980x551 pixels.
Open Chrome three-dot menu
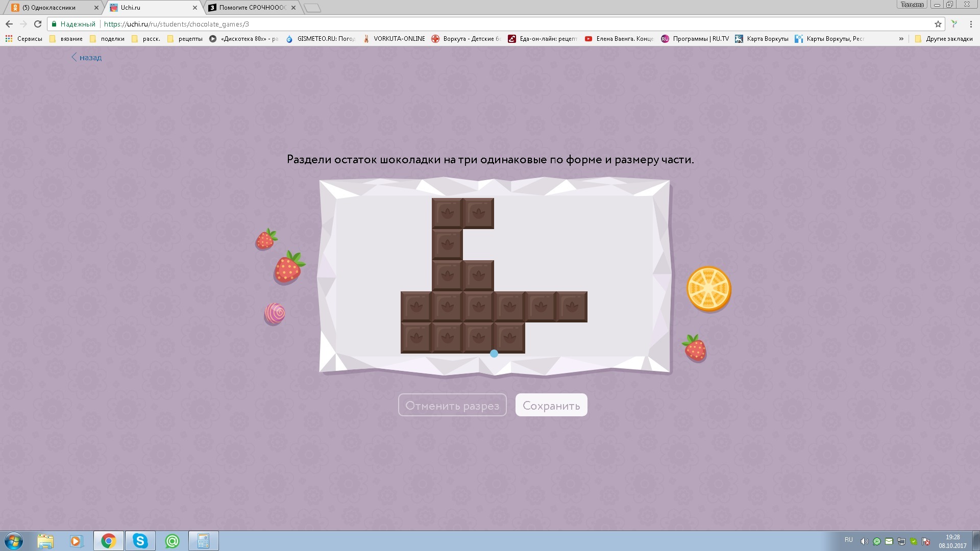tap(970, 24)
